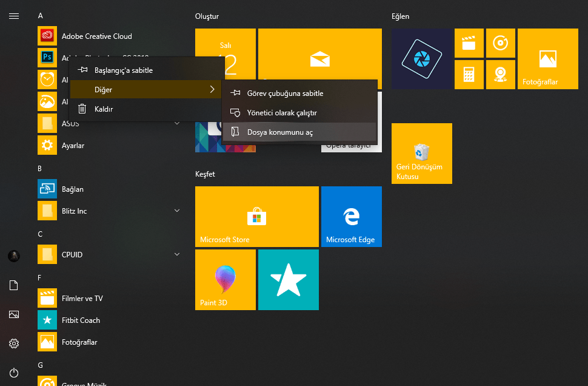Image resolution: width=588 pixels, height=386 pixels.
Task: Click the Oluştur group header
Action: (x=207, y=16)
